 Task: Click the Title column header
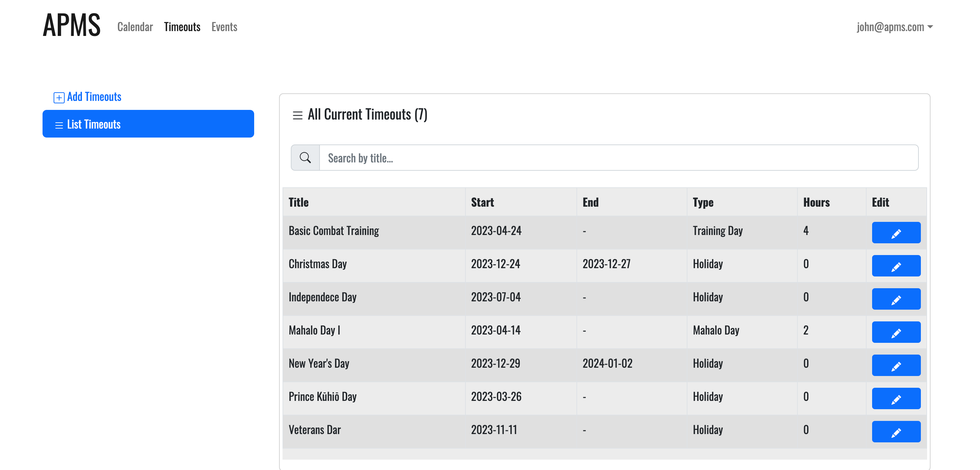pos(298,202)
